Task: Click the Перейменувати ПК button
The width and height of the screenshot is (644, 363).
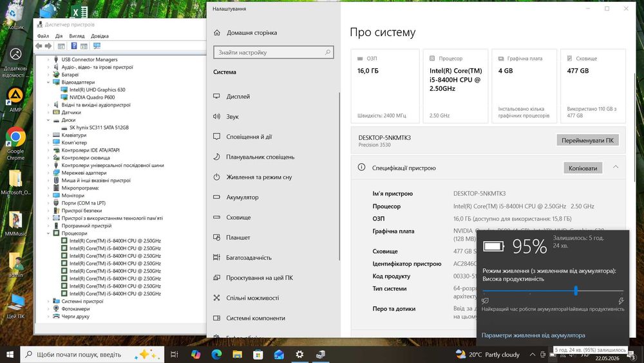Action: click(587, 140)
